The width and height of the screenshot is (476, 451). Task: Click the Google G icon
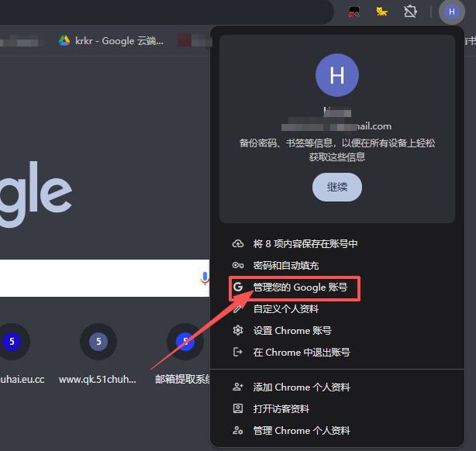click(238, 287)
